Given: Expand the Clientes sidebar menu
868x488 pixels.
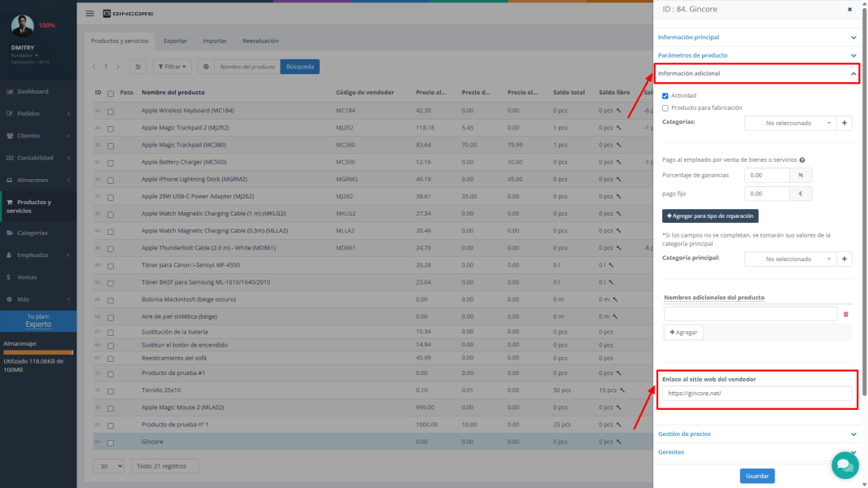Looking at the screenshot, I should 38,136.
